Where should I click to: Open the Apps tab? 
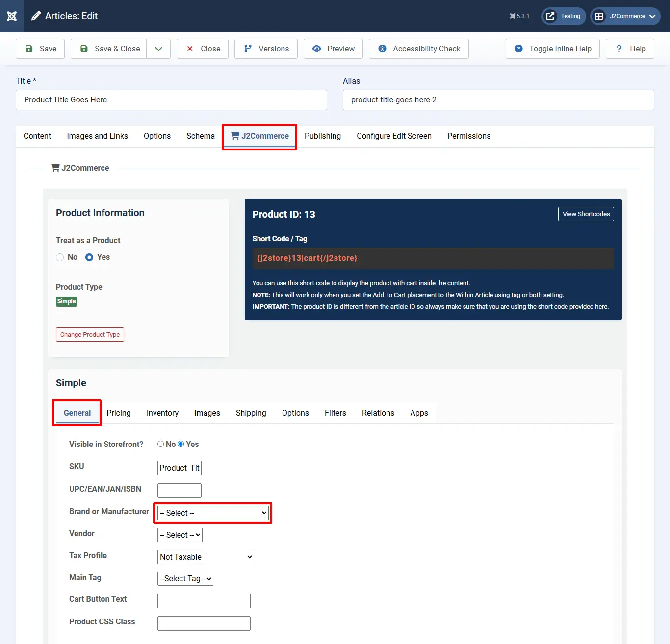pyautogui.click(x=419, y=413)
